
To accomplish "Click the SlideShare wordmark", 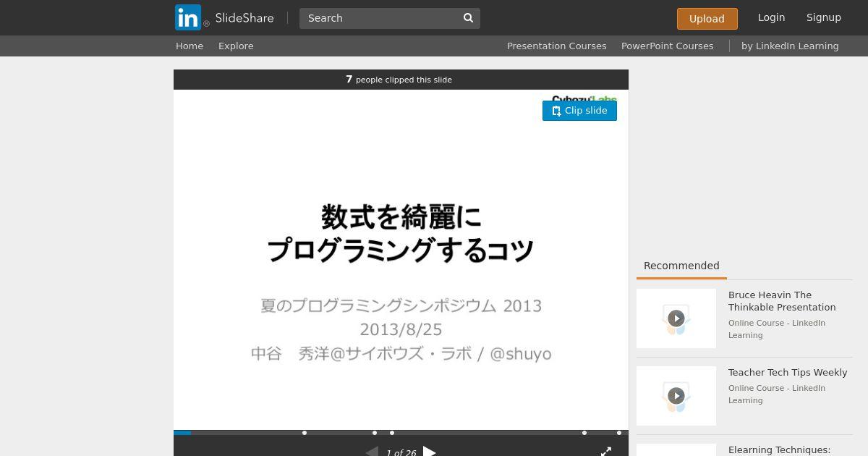I will click(244, 18).
